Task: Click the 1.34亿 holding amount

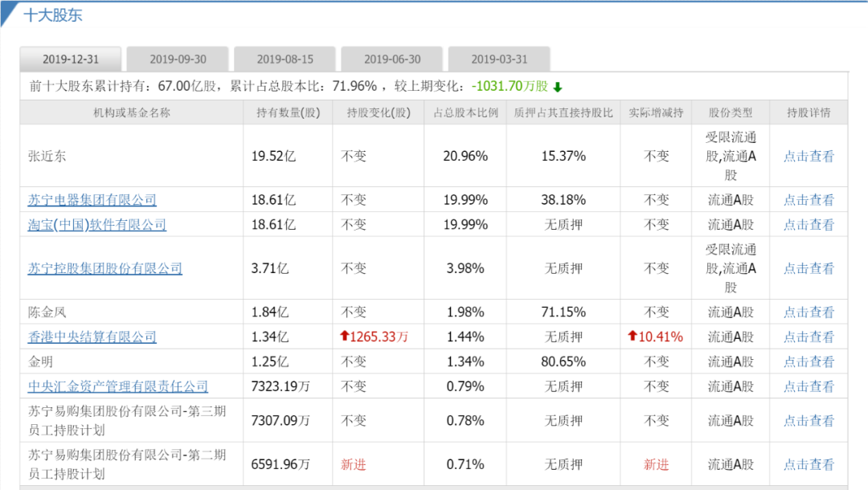Action: [270, 337]
